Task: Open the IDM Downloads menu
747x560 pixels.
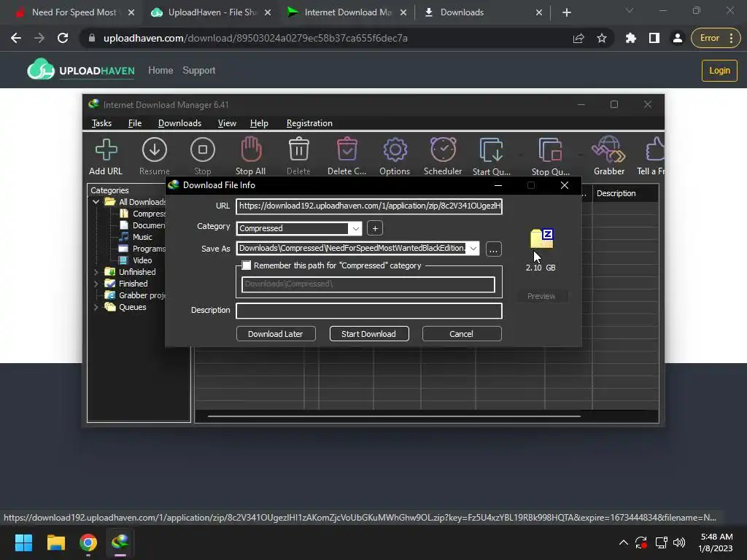Action: pyautogui.click(x=179, y=123)
